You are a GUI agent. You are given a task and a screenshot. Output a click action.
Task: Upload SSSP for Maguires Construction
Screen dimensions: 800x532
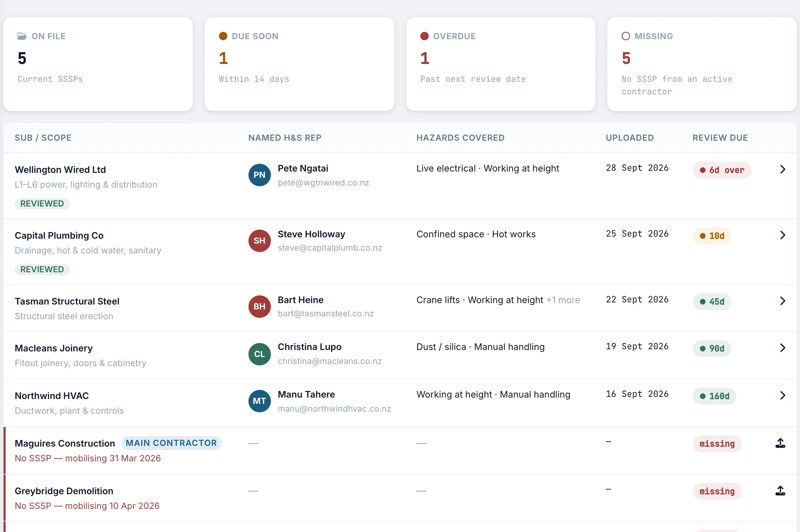[780, 443]
